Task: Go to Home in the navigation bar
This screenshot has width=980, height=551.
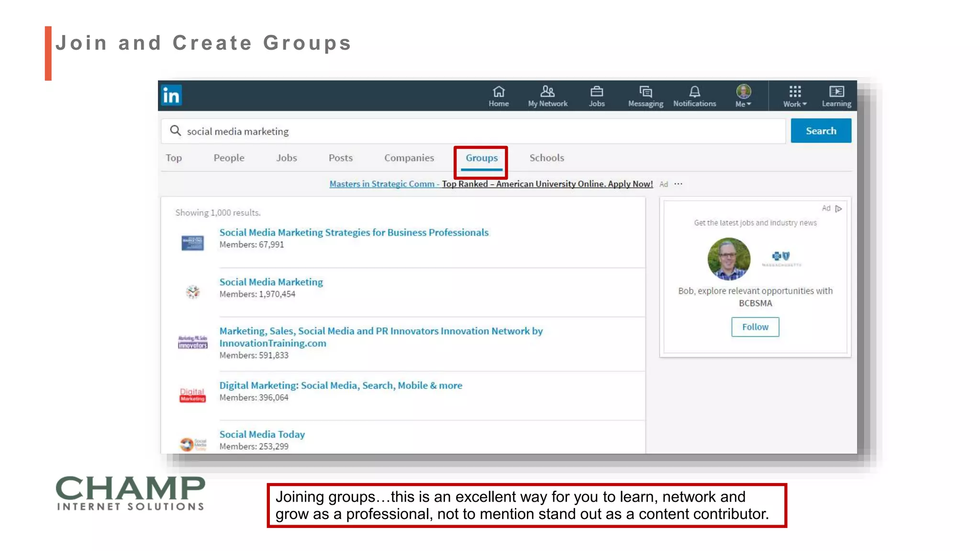Action: 499,96
